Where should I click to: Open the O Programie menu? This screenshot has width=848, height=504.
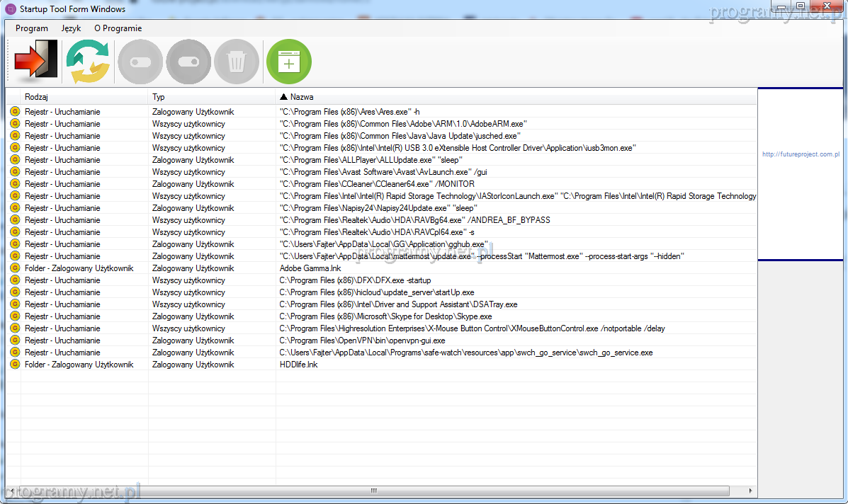118,28
